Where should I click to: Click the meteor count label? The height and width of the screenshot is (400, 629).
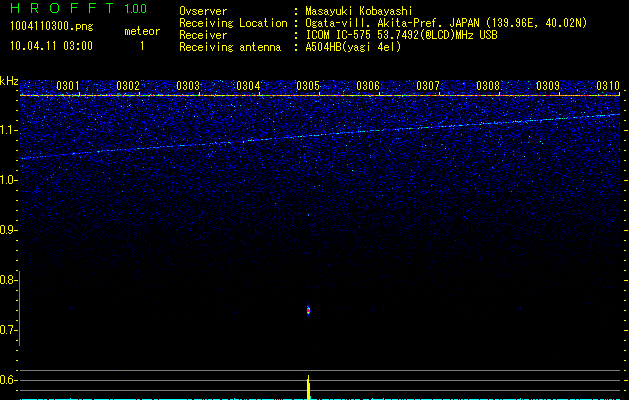(141, 31)
